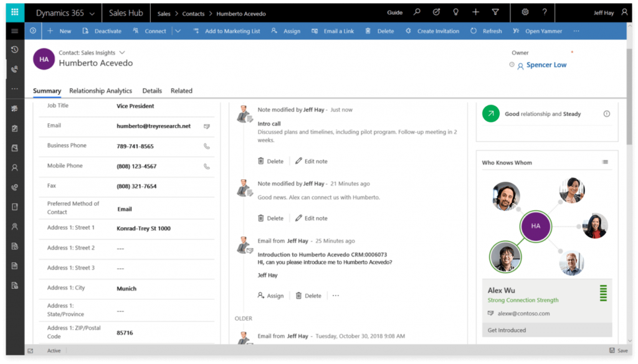Viewport: 638px width, 364px height.
Task: Click the status bar expand icon beside Active
Action: pyautogui.click(x=30, y=350)
